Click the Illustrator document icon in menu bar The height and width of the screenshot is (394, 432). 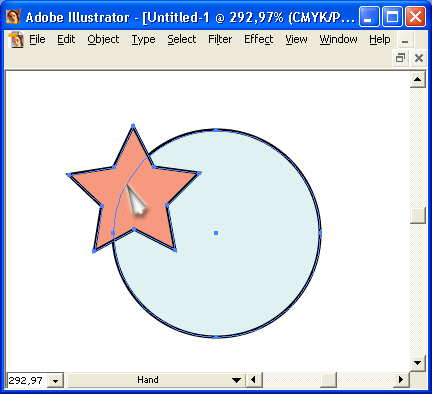click(x=16, y=40)
